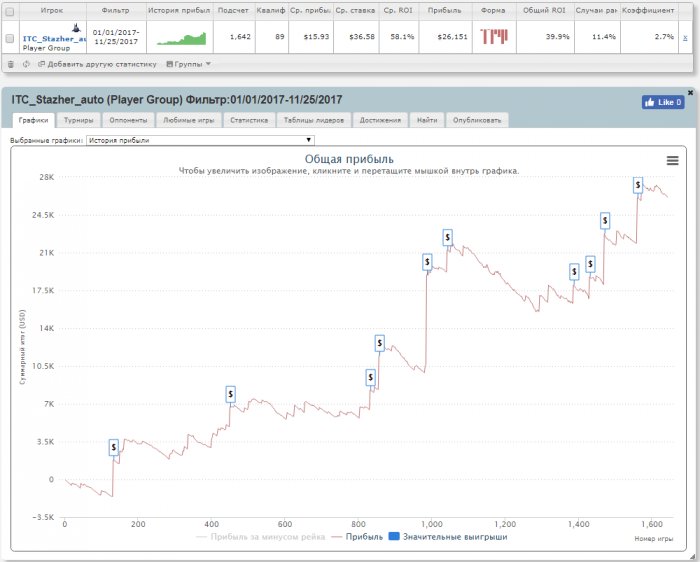Open the Любимые игры tab
This screenshot has width=700, height=562.
point(188,120)
